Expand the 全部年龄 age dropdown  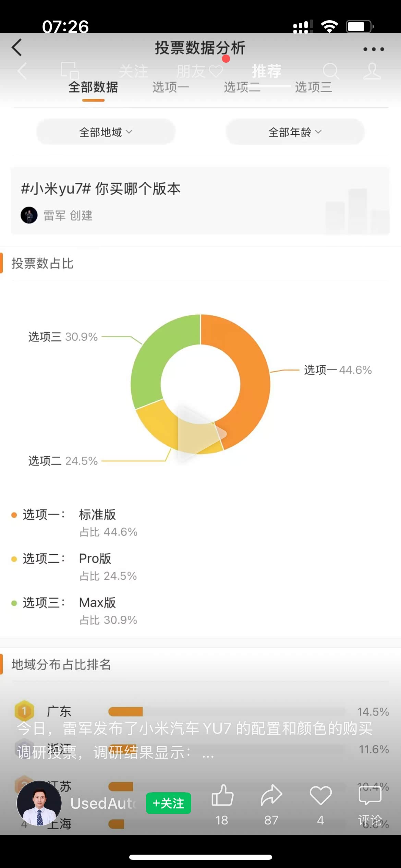[295, 132]
